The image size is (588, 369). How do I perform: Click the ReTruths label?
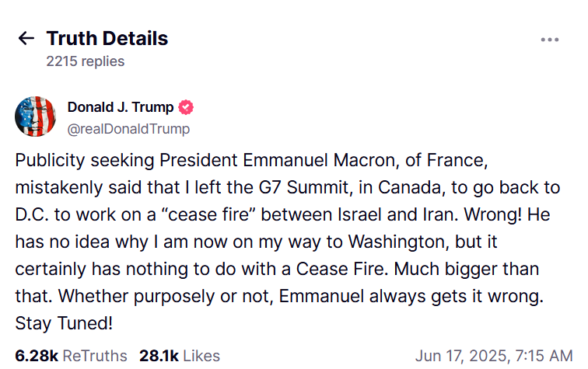(x=94, y=356)
